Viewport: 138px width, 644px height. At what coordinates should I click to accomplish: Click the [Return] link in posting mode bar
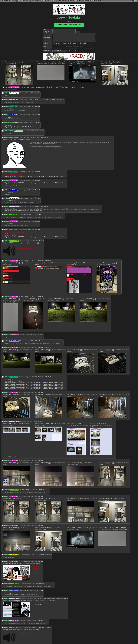tap(75, 24)
